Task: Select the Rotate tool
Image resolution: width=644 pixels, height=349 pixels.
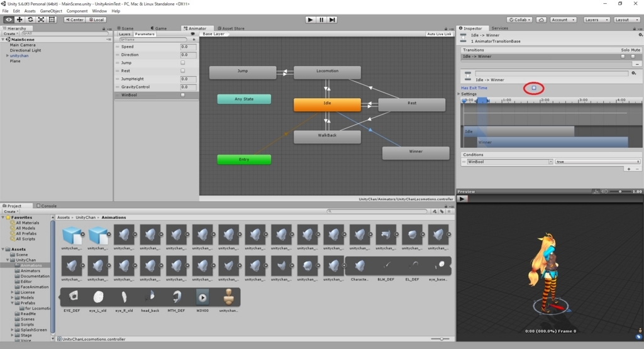Action: click(30, 19)
